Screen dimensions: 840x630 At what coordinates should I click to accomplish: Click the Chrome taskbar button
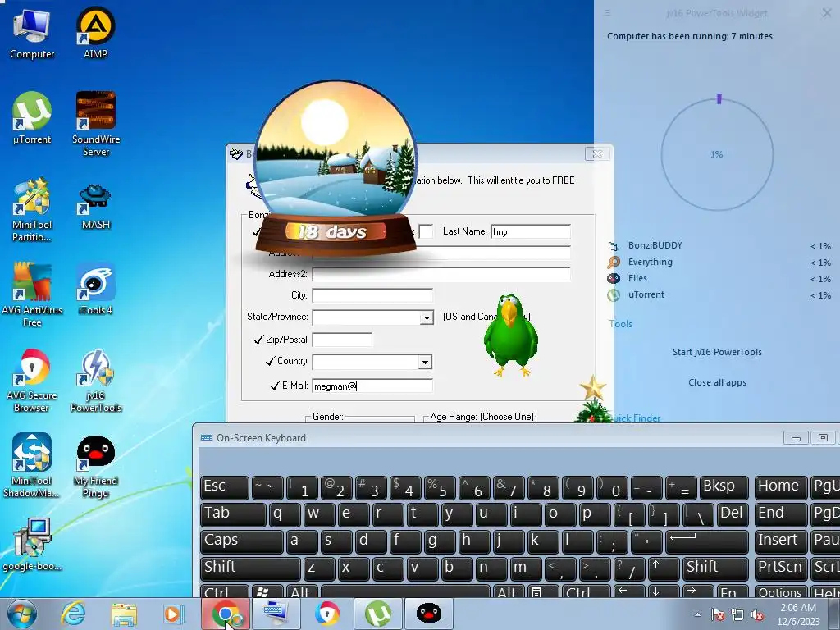226,614
